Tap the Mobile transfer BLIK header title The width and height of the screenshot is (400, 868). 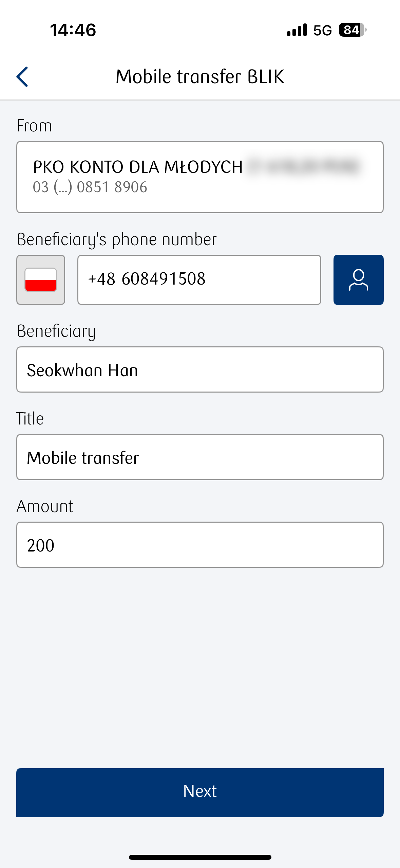pyautogui.click(x=200, y=76)
